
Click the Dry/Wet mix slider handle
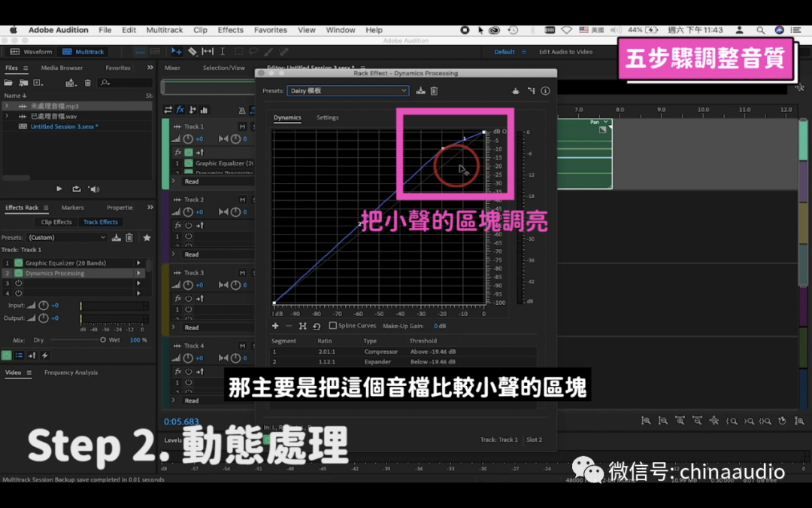click(102, 340)
